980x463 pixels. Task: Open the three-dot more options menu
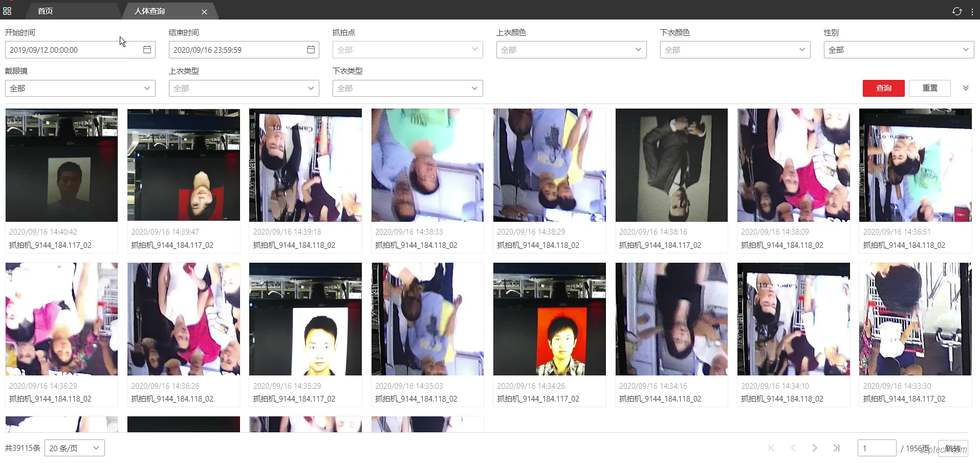tap(972, 11)
